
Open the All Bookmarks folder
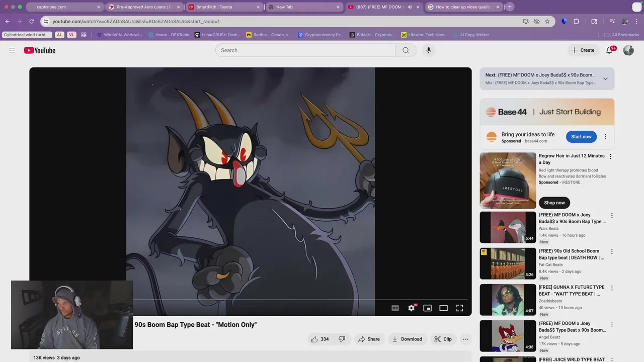[622, 35]
